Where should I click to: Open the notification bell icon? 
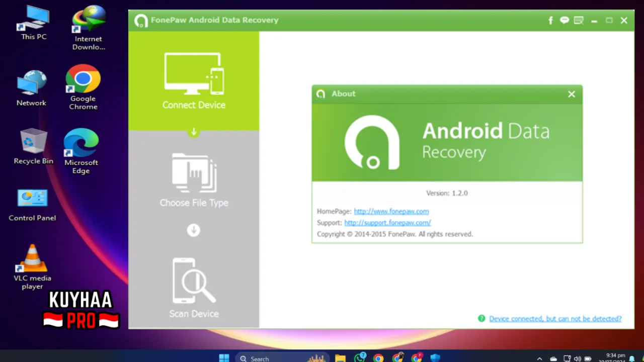coord(632,358)
